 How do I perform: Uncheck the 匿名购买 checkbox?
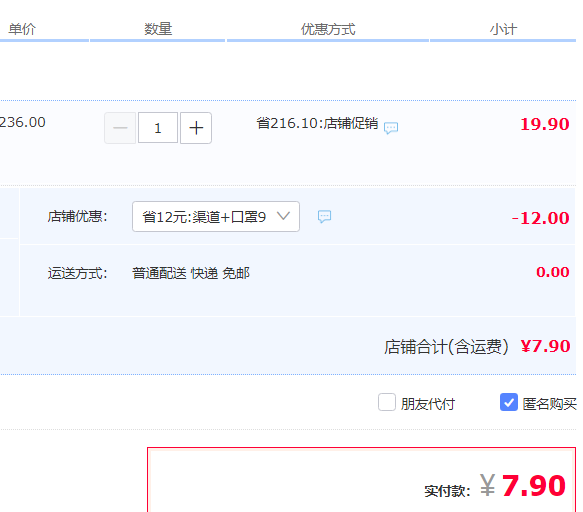click(509, 402)
